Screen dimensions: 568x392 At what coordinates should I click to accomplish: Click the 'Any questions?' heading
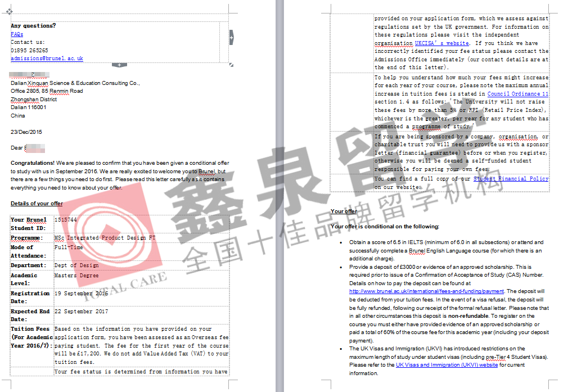[x=33, y=26]
